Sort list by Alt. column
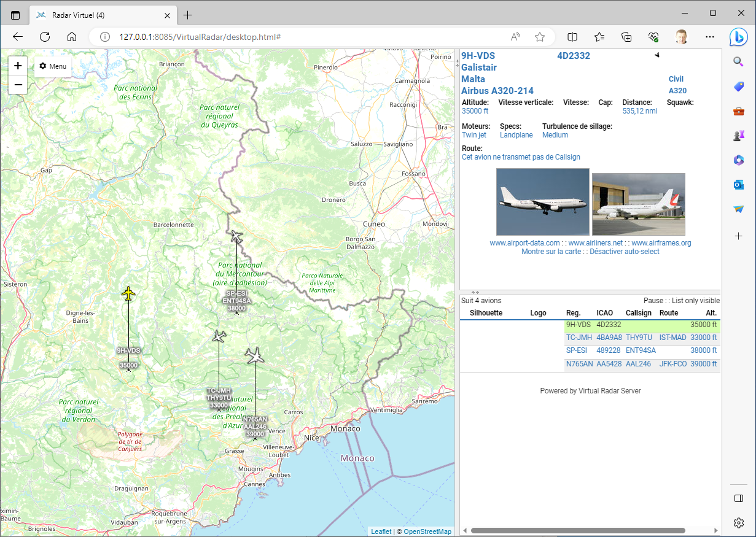Viewport: 756px width, 537px height. point(711,313)
